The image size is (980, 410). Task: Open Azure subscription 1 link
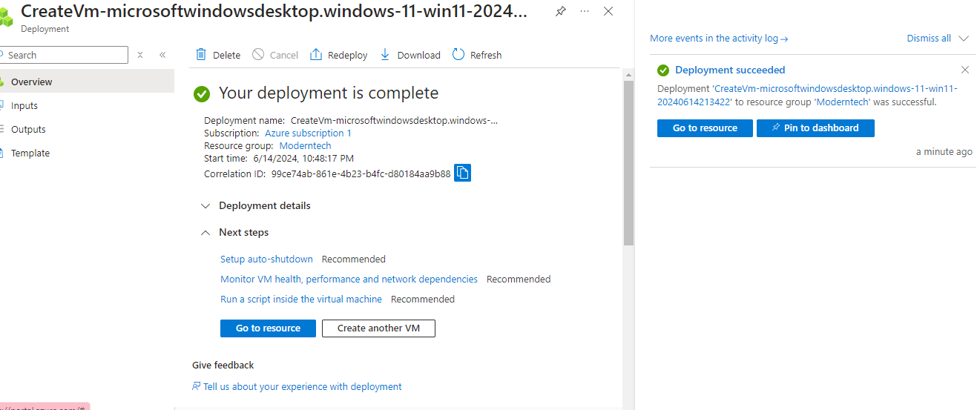[308, 133]
